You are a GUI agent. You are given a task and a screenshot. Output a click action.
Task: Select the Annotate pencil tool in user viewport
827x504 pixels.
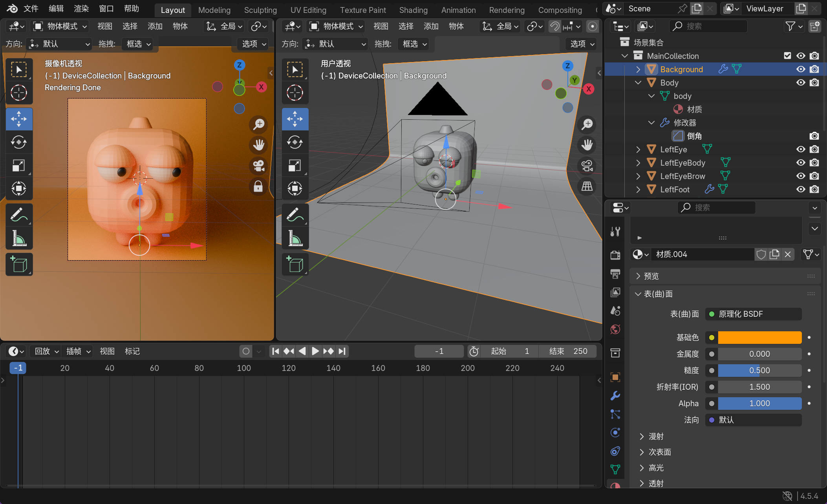click(295, 215)
